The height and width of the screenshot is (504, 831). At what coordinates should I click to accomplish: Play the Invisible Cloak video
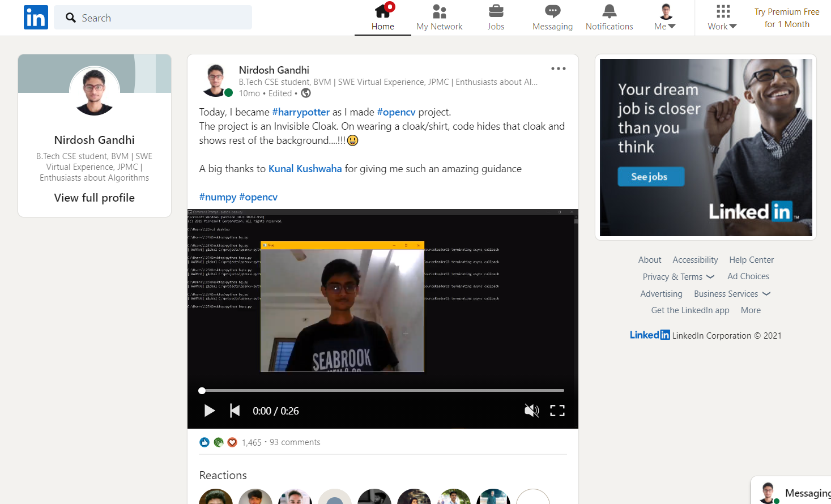pyautogui.click(x=209, y=411)
